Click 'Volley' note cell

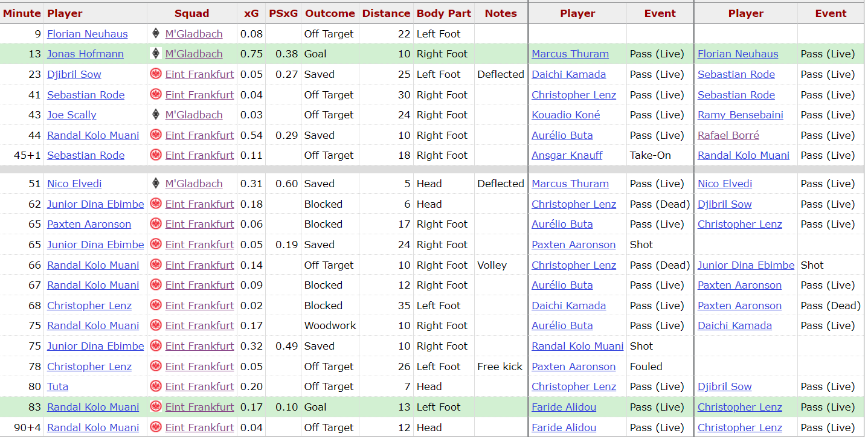pos(492,265)
